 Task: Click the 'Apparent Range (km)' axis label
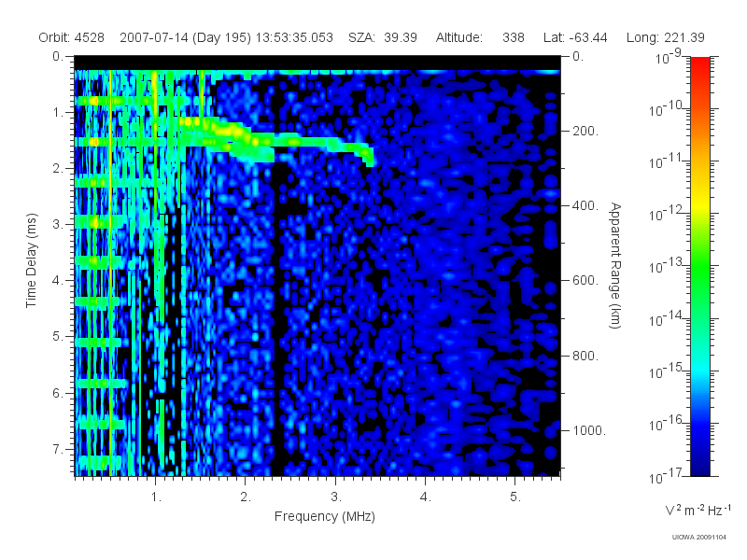pyautogui.click(x=615, y=266)
